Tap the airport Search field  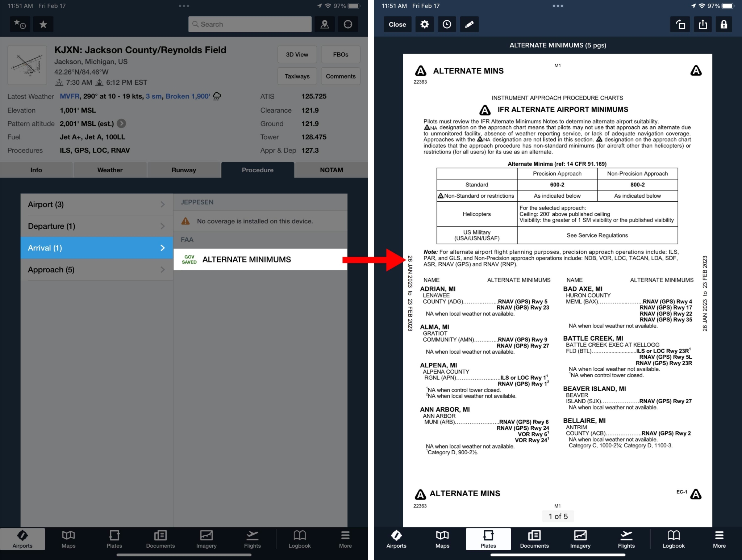coord(250,24)
